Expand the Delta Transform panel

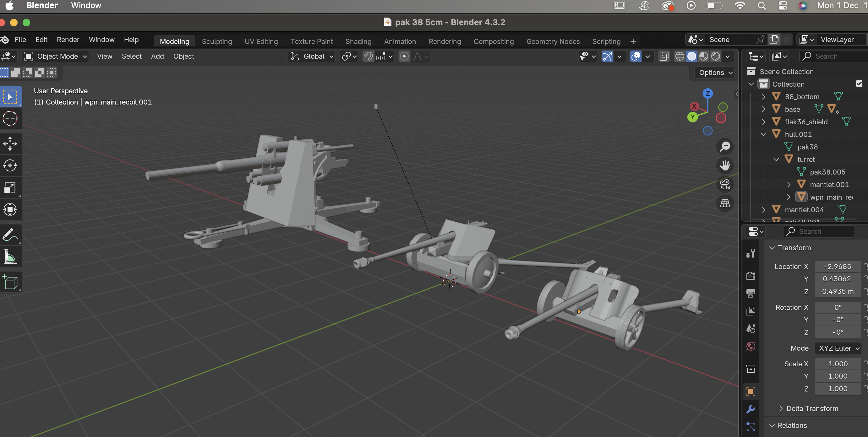pos(812,408)
